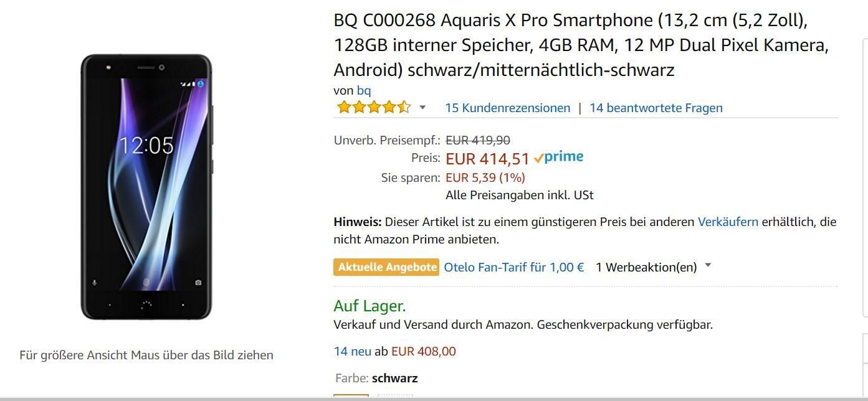Click the Aktuelle Angebote badge
The width and height of the screenshot is (868, 401).
[x=386, y=267]
